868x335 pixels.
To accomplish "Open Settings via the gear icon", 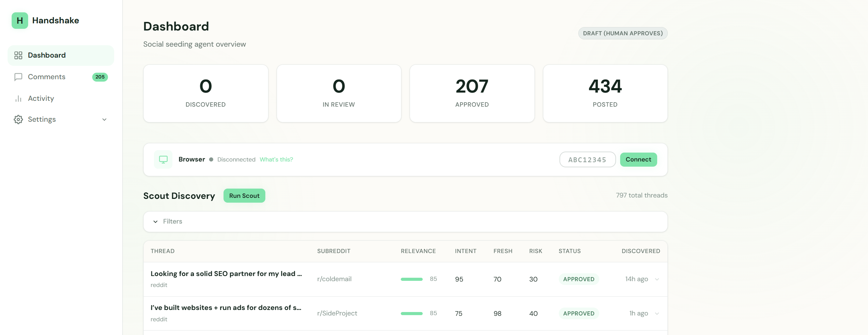I will tap(18, 119).
